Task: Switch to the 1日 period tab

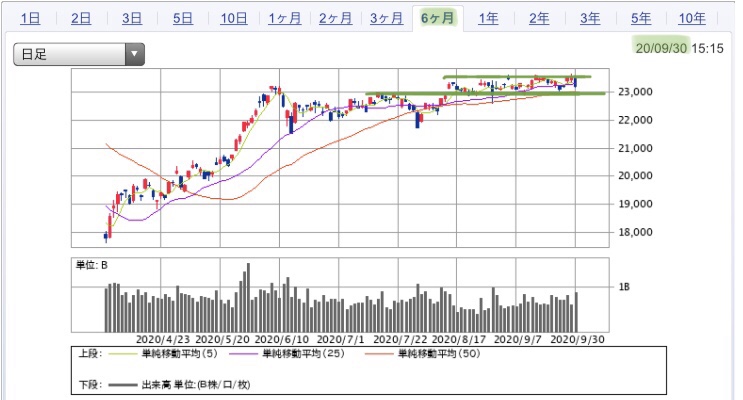Action: pos(30,18)
